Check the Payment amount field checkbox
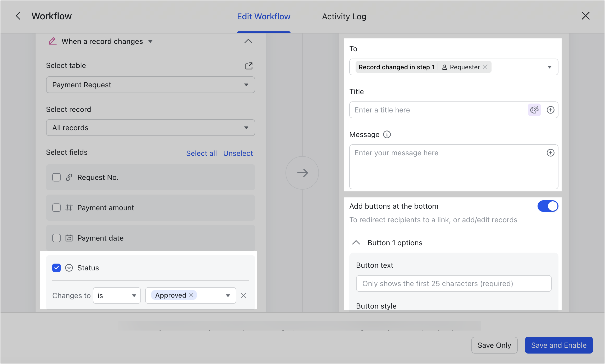Viewport: 605px width, 364px height. point(56,208)
